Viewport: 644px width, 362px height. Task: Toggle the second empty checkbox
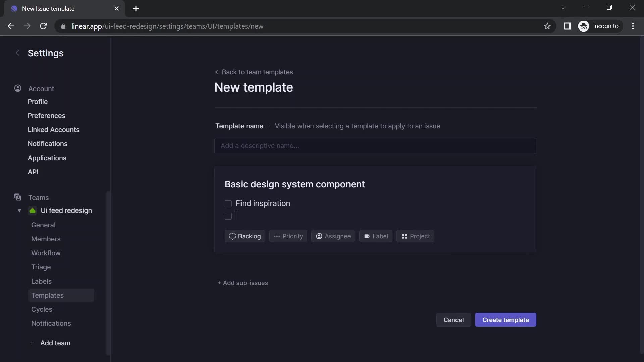pyautogui.click(x=227, y=217)
